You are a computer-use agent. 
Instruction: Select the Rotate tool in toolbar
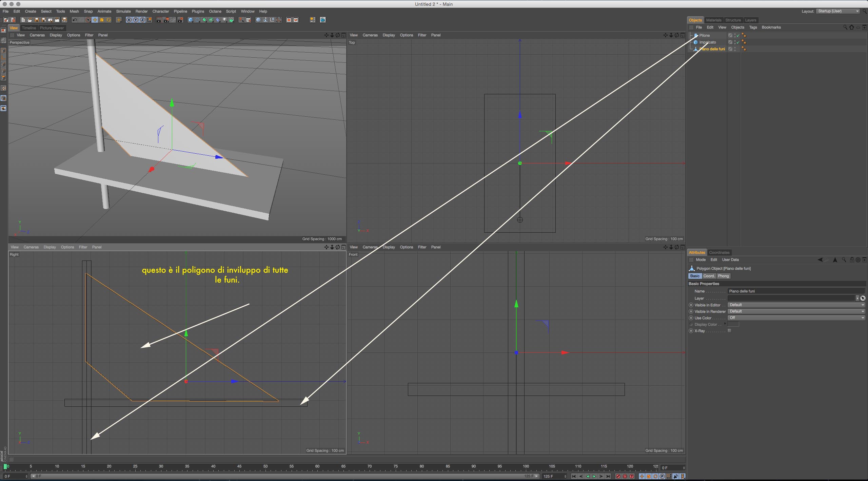pos(109,20)
